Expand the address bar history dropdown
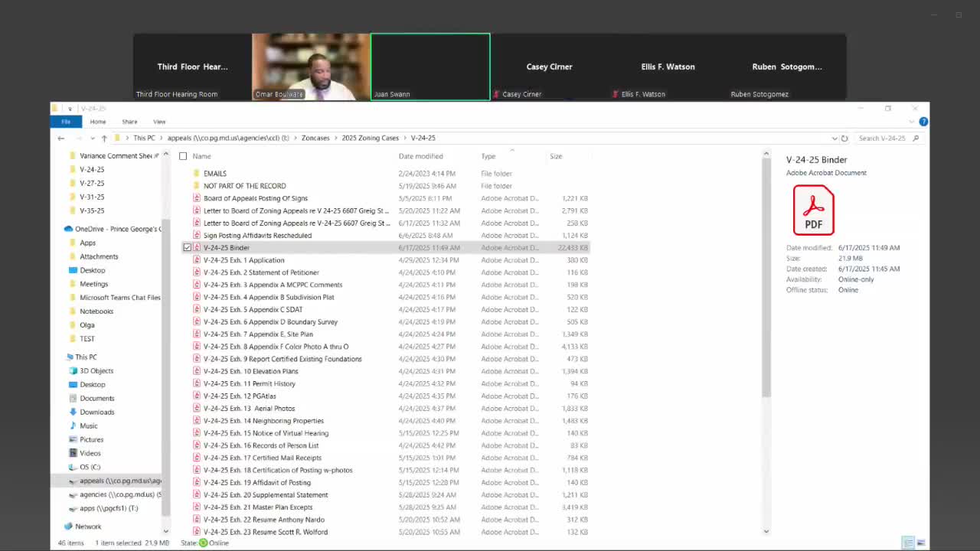This screenshot has height=551, width=980. click(834, 139)
